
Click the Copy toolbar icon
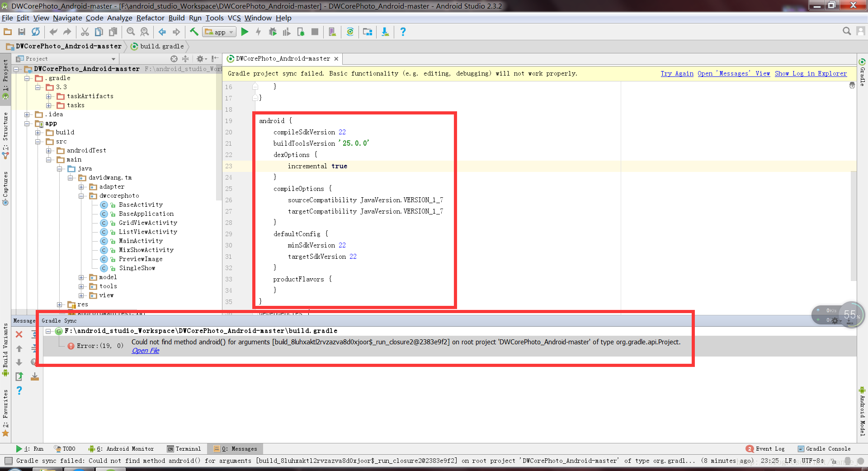[x=99, y=32]
